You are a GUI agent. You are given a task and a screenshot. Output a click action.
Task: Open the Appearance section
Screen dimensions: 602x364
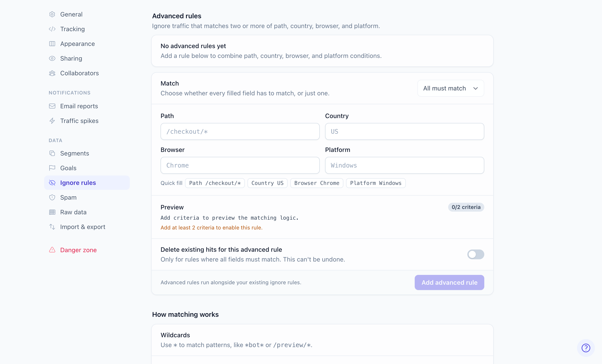coord(87,44)
